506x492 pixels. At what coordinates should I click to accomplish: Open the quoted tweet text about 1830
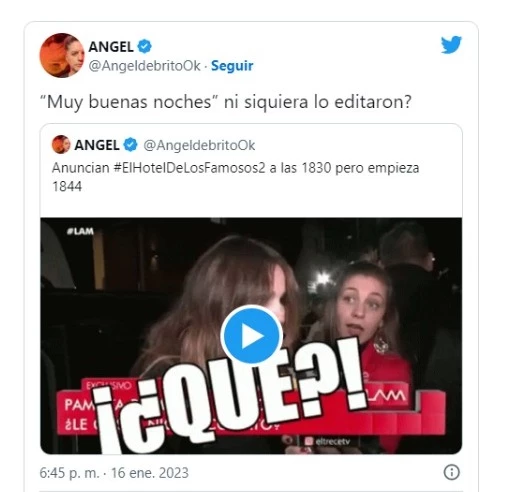pos(235,177)
